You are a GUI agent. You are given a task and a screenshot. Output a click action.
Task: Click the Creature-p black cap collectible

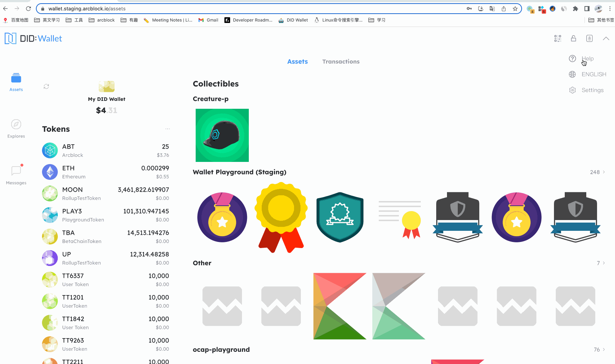coord(222,135)
